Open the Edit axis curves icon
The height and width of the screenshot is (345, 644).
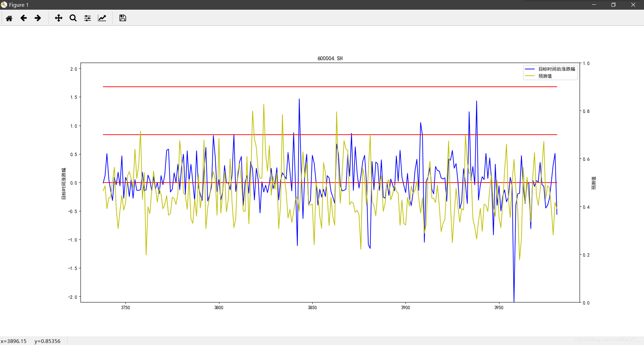pos(102,18)
